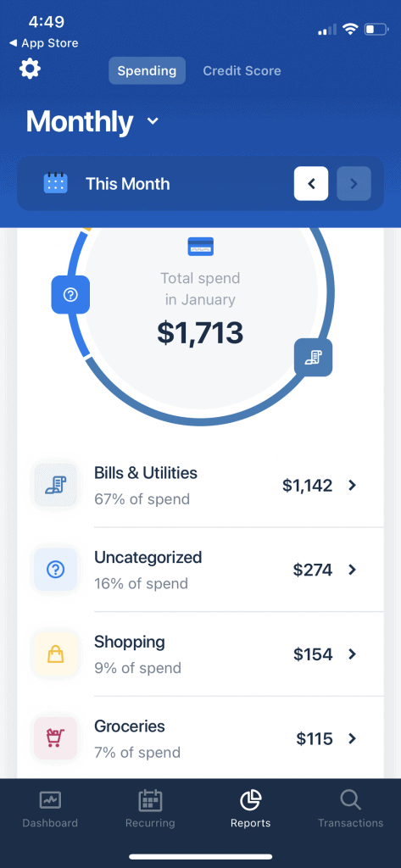Tap the Groceries cart category icon
The height and width of the screenshot is (868, 401).
click(x=55, y=738)
